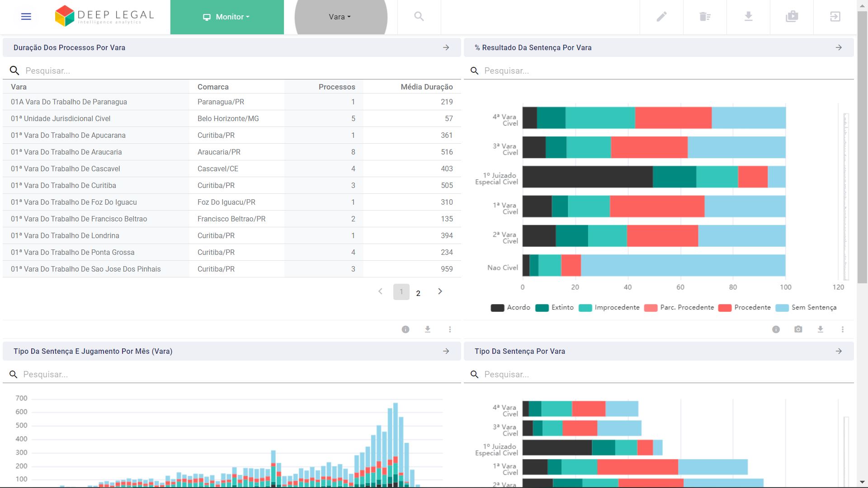868x488 pixels.
Task: Open the media clipboard icon in toolbar
Action: pos(792,16)
